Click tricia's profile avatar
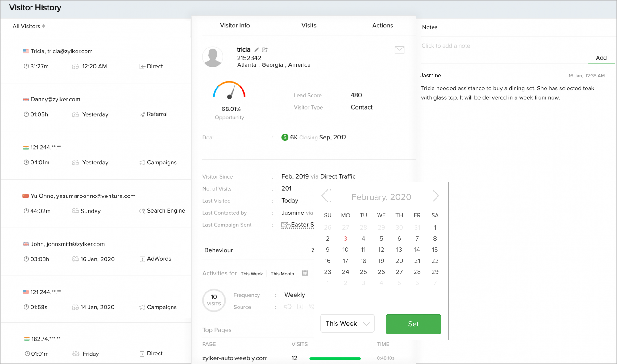This screenshot has height=364, width=617. click(x=213, y=57)
